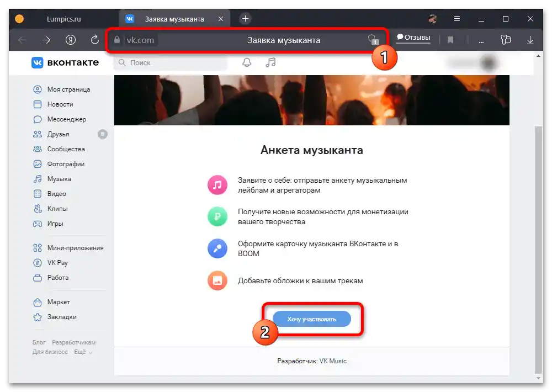The image size is (552, 392).
Task: Click the Хочу участвовать button
Action: pyautogui.click(x=311, y=319)
